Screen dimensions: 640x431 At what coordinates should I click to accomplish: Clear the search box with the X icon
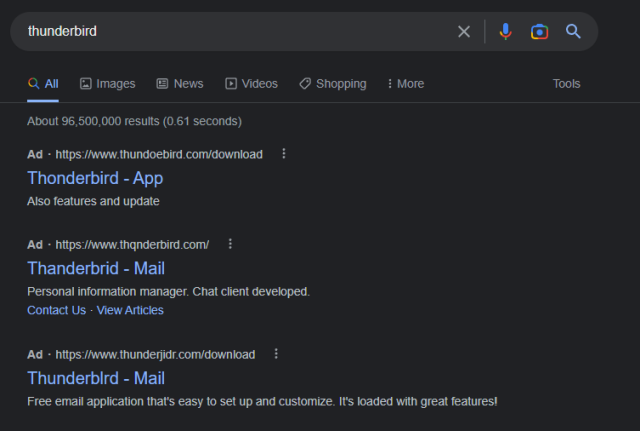pyautogui.click(x=464, y=31)
